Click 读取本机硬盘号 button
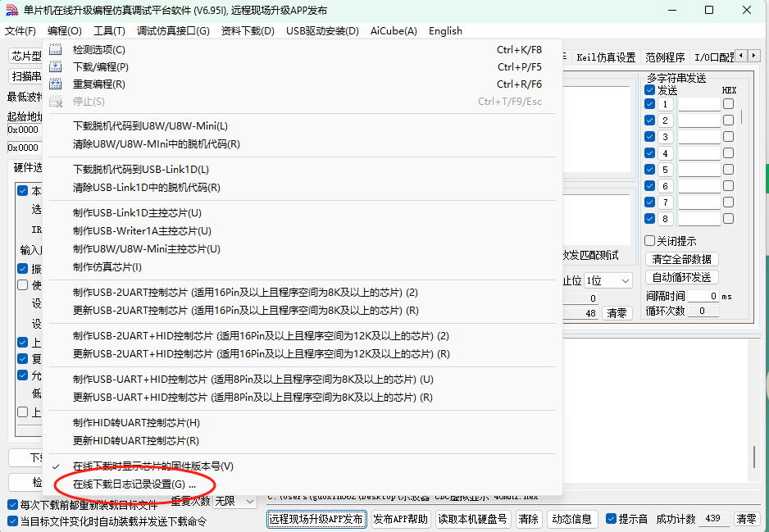769x532 pixels. coord(473,519)
